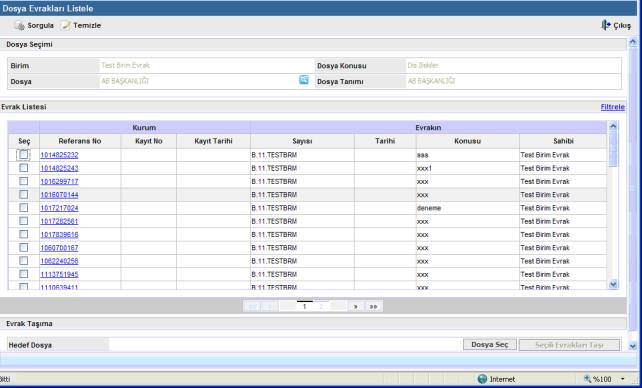Click the page scrollbar down arrow
642x388 pixels.
coord(633,346)
